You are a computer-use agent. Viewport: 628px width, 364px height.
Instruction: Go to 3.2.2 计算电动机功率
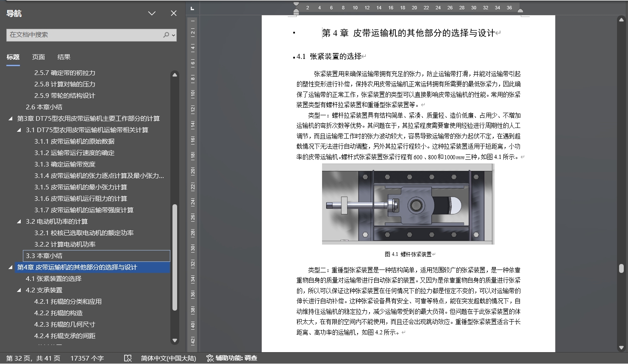[x=65, y=245]
